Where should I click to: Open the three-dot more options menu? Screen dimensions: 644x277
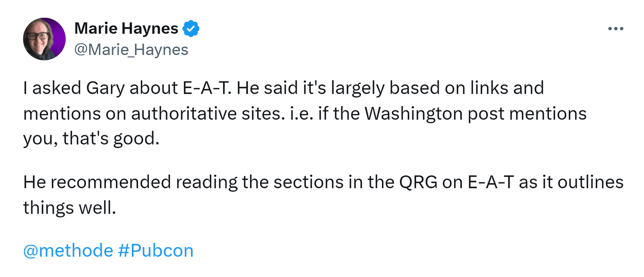tap(615, 29)
